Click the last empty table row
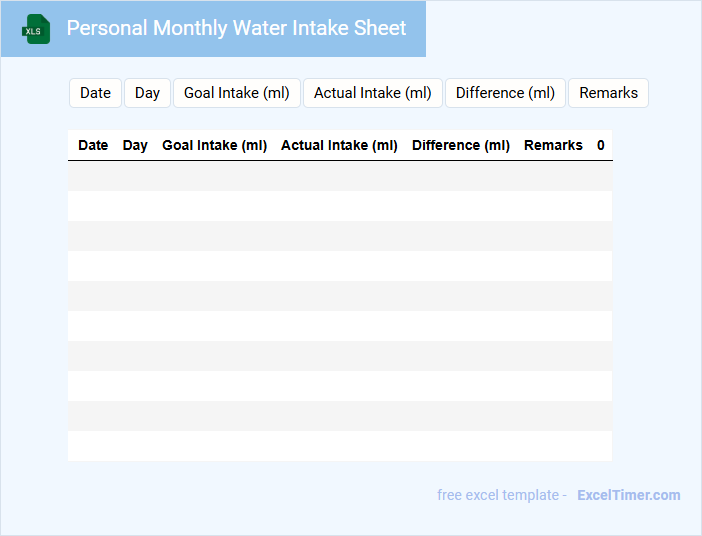 click(340, 446)
